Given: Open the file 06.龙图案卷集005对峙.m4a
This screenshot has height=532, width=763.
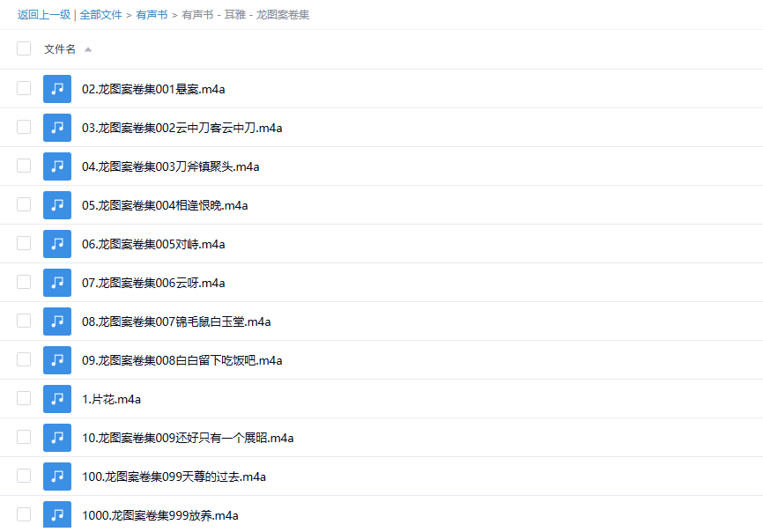Looking at the screenshot, I should coord(154,243).
